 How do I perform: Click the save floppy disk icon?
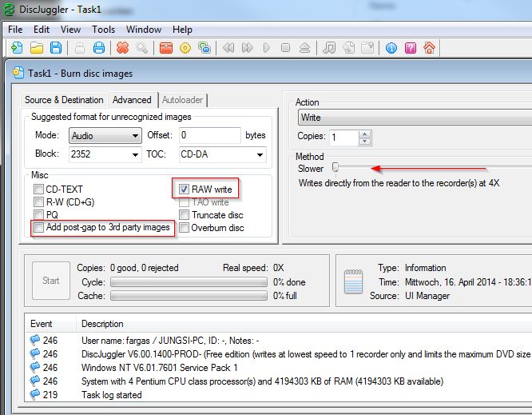56,48
